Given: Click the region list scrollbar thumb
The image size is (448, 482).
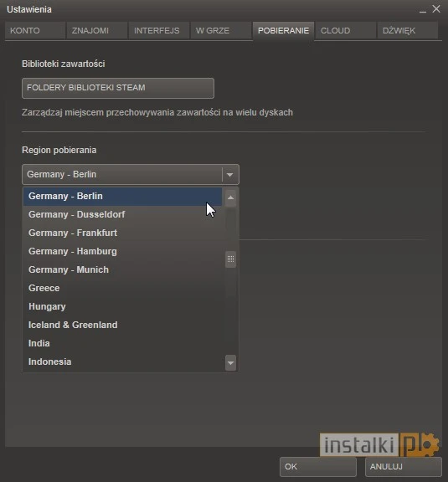Looking at the screenshot, I should click(230, 259).
